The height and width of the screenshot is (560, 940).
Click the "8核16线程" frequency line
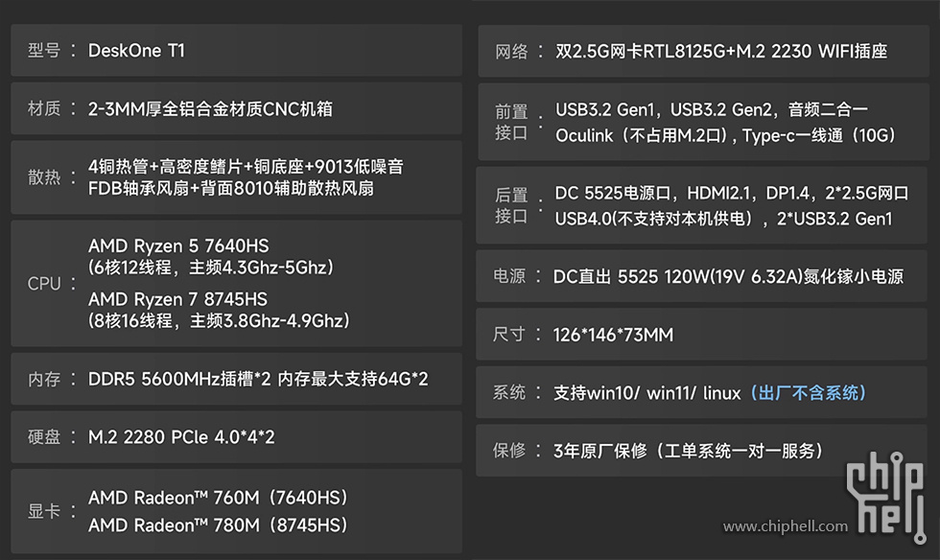219,321
